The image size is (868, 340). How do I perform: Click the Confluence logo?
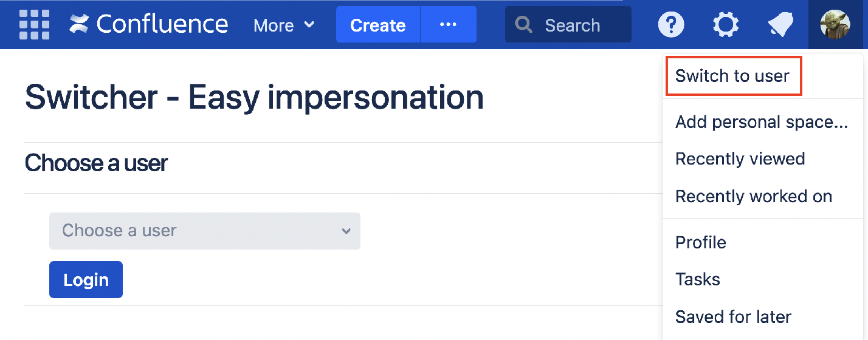tap(148, 25)
